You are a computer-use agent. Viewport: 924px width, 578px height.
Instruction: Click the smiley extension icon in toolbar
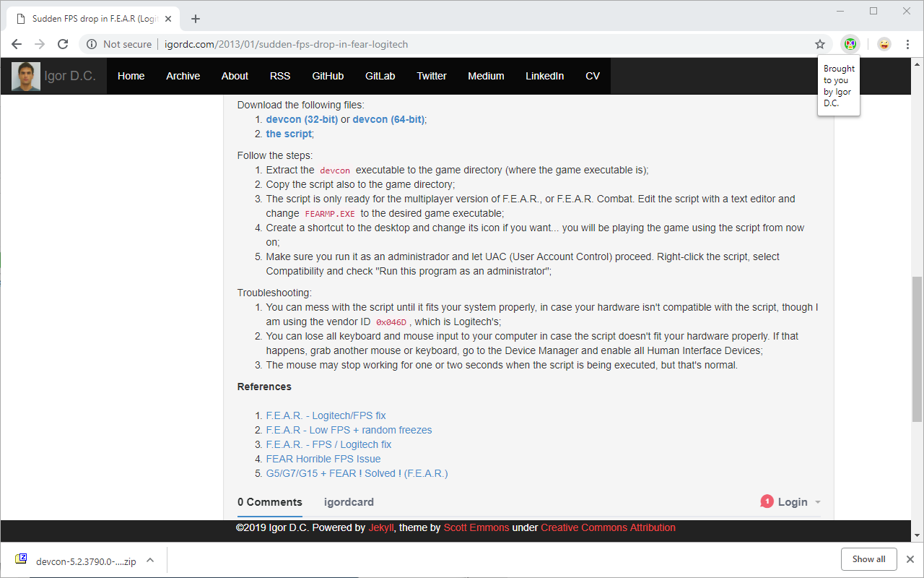click(x=884, y=44)
